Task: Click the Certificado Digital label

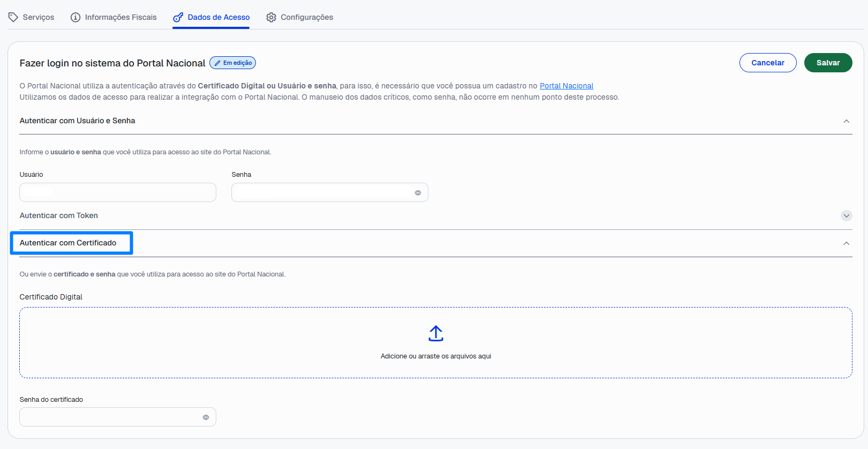Action: tap(51, 297)
